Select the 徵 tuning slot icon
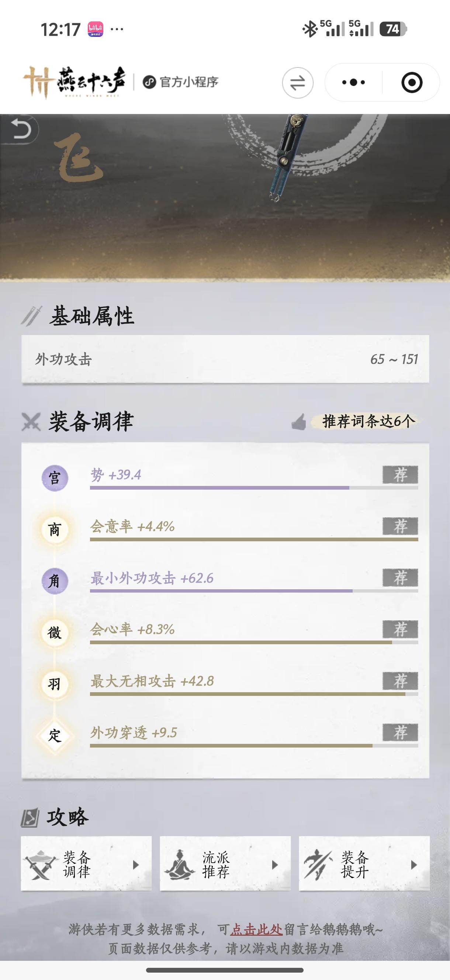Screen dimensions: 450x980 point(55,633)
